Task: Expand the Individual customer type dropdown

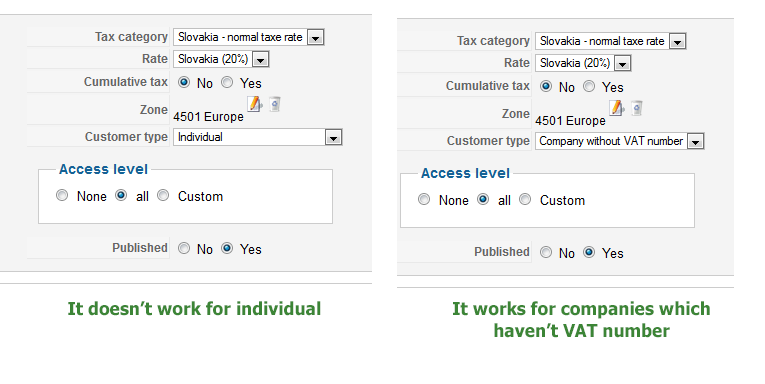Action: [258, 137]
